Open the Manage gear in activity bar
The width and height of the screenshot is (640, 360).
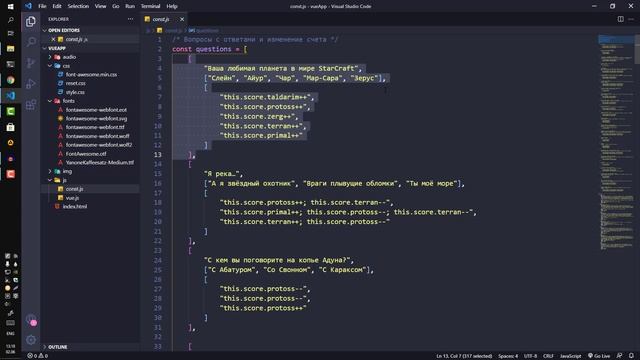(x=31, y=340)
